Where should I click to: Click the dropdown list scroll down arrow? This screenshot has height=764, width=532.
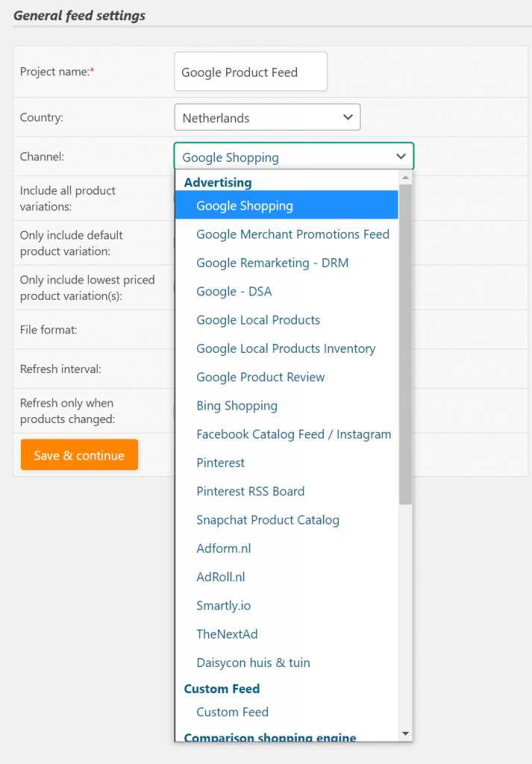[405, 734]
